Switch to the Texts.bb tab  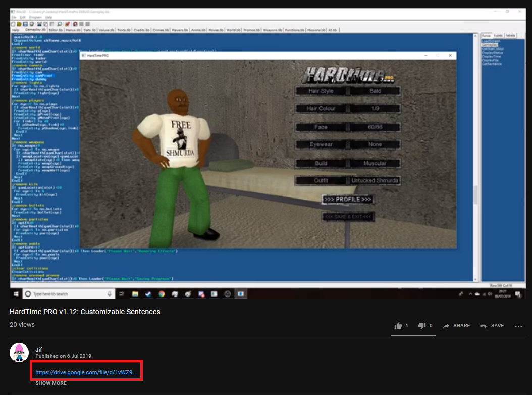click(x=124, y=30)
